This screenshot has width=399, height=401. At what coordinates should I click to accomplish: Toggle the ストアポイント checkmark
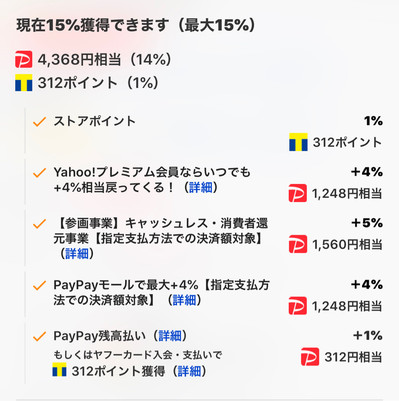click(39, 121)
